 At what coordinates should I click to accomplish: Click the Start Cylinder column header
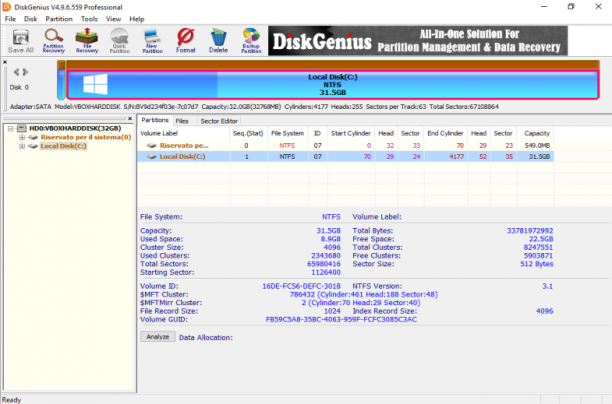(350, 133)
